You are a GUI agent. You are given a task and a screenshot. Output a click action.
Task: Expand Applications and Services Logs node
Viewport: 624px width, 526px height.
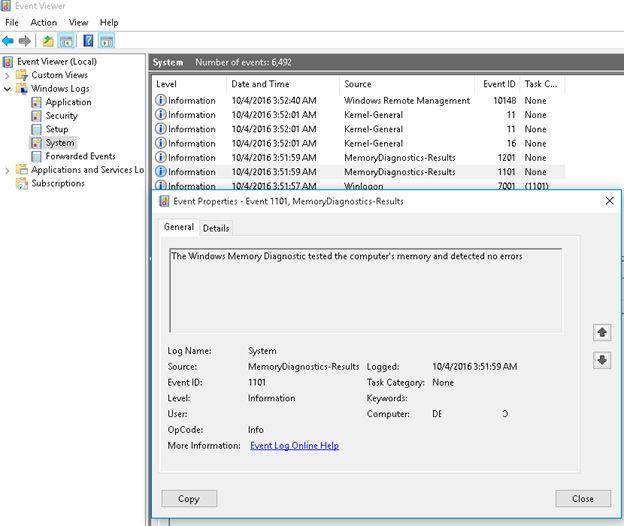(8, 170)
